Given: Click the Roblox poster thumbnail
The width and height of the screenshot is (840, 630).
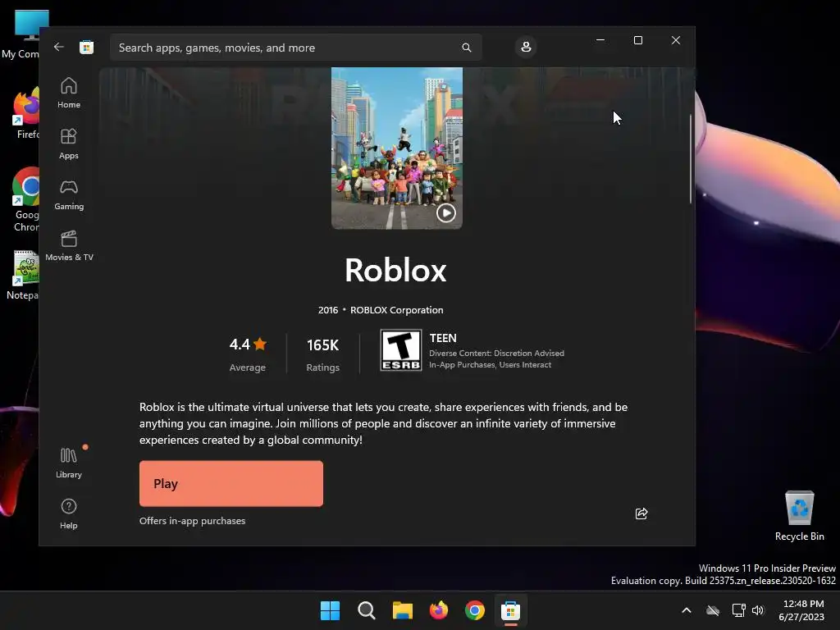Looking at the screenshot, I should click(x=396, y=148).
